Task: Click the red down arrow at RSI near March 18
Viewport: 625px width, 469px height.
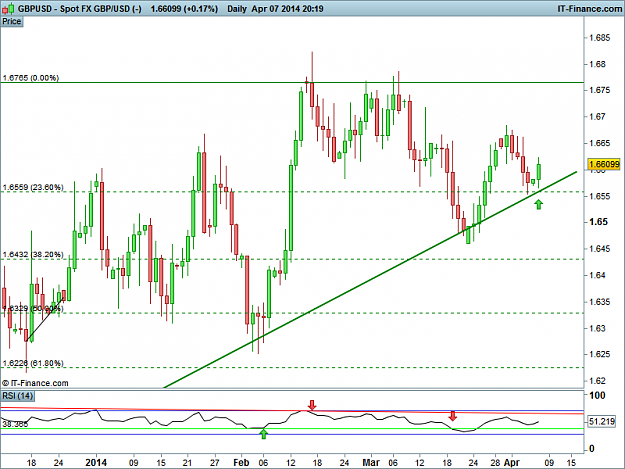Action: [452, 416]
